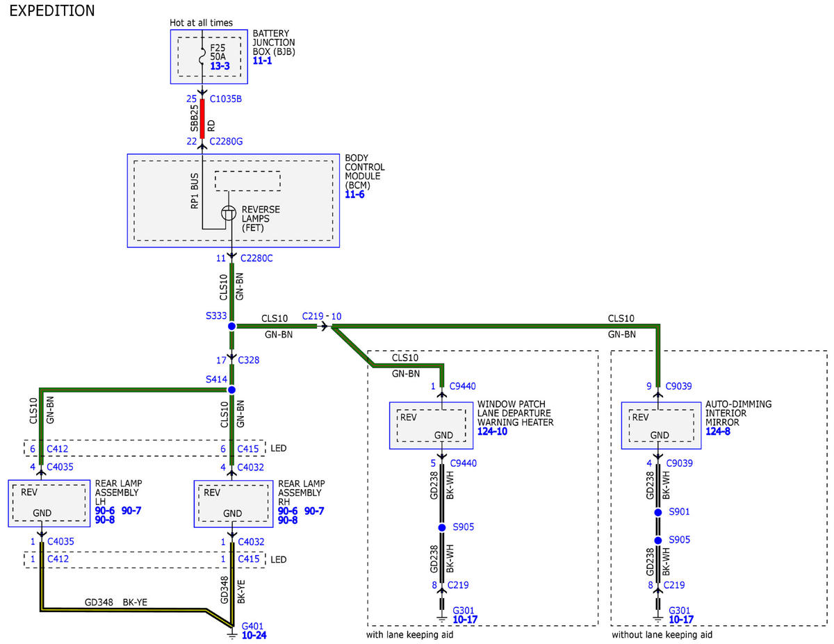Select the S333 splice dot
The width and height of the screenshot is (834, 644).
(x=231, y=326)
